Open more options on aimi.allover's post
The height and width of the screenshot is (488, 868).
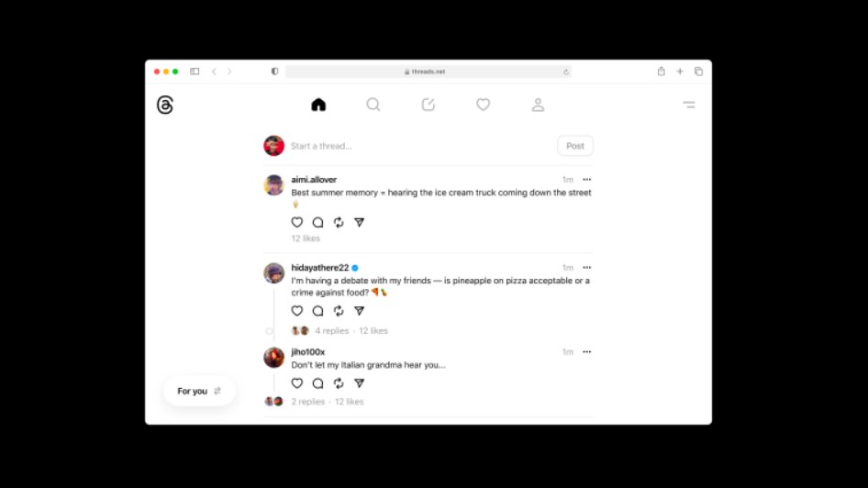(587, 180)
